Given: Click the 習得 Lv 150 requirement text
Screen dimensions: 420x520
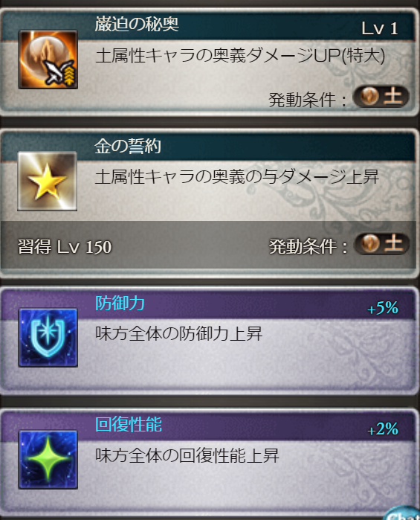Looking at the screenshot, I should (65, 247).
